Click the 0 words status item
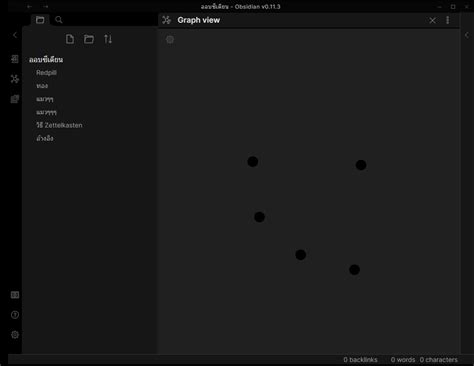This screenshot has width=474, height=366. (403, 360)
